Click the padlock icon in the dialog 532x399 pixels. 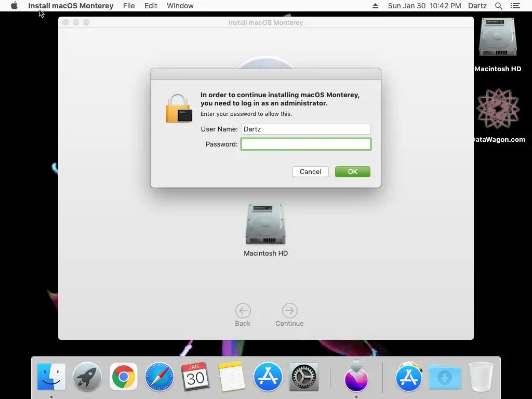(x=179, y=107)
